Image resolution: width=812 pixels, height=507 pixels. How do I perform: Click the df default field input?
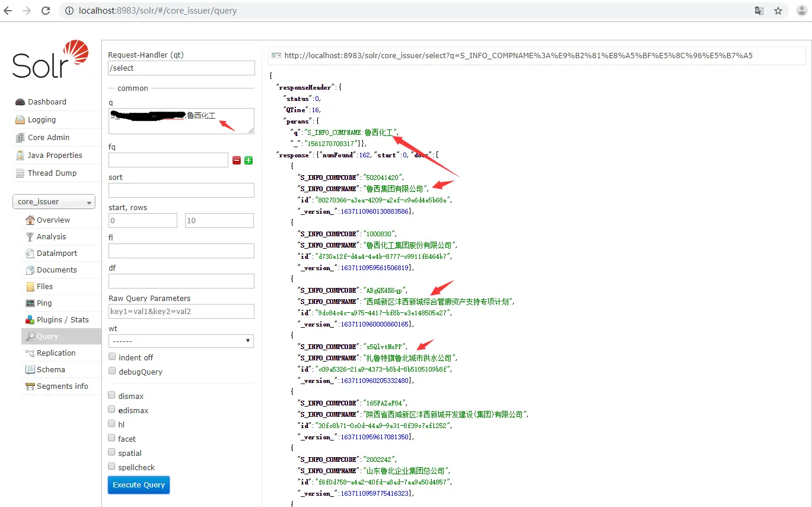point(181,281)
